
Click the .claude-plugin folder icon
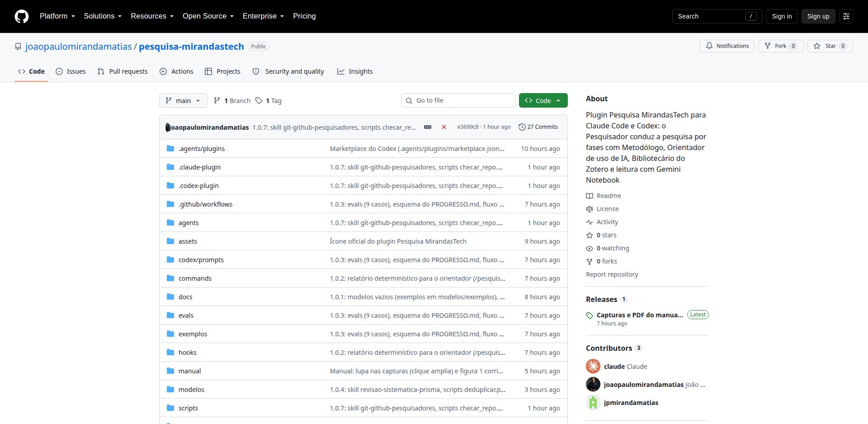coord(170,167)
